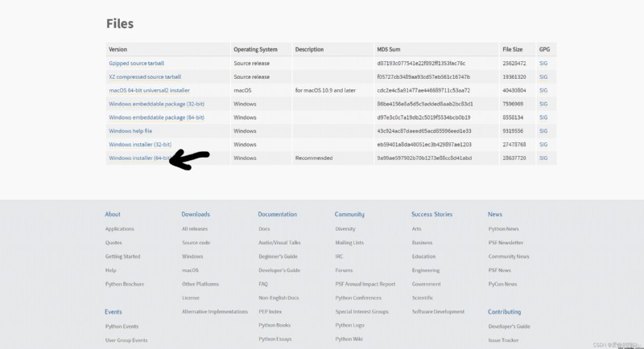Open the About footer heading
Screen dimensions: 644x349
tap(113, 214)
